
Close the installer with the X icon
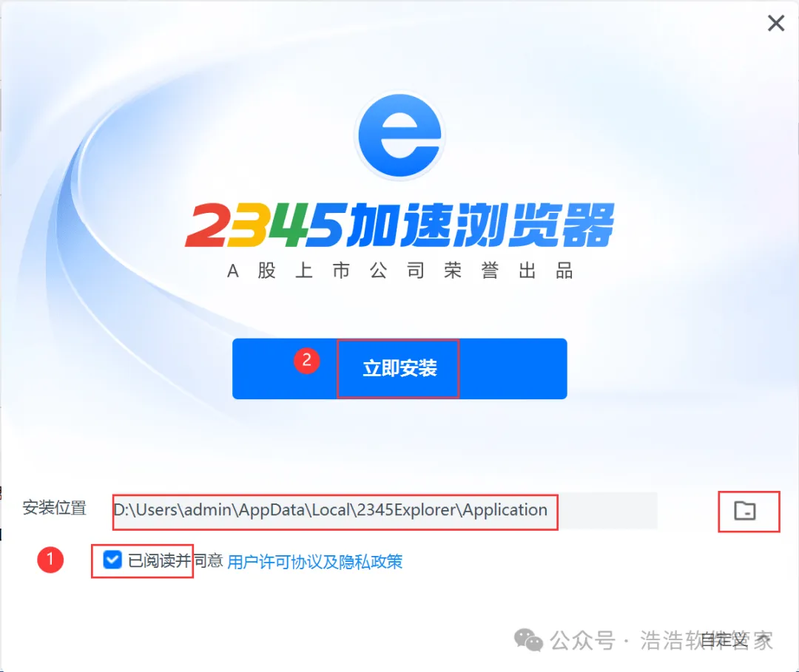click(x=776, y=23)
